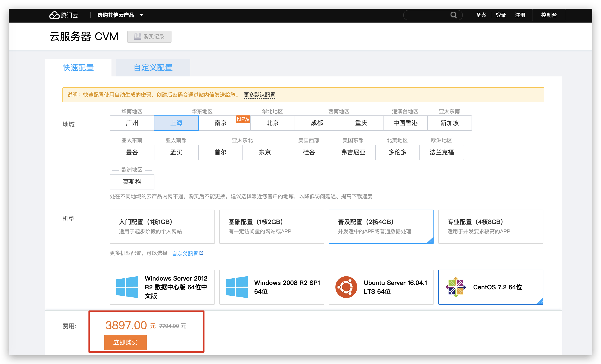The image size is (601, 364).
Task: Expand the 选购其他云产品 dropdown arrow
Action: tap(141, 15)
